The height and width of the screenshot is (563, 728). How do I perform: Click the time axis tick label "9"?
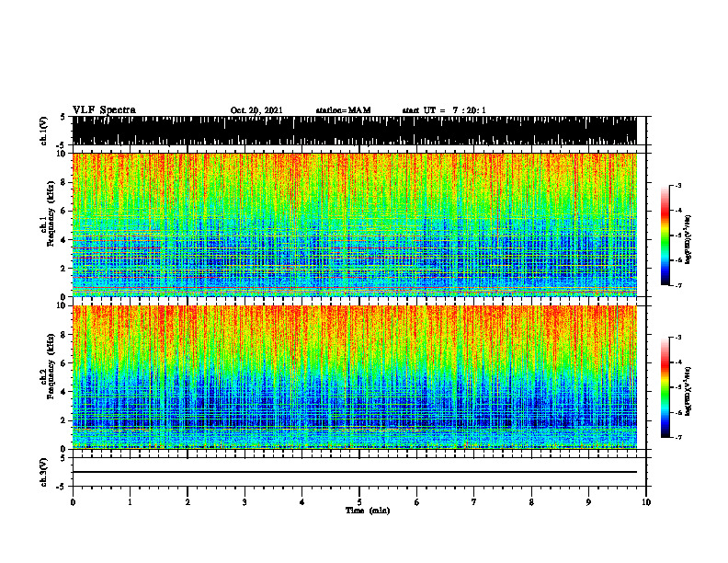588,502
